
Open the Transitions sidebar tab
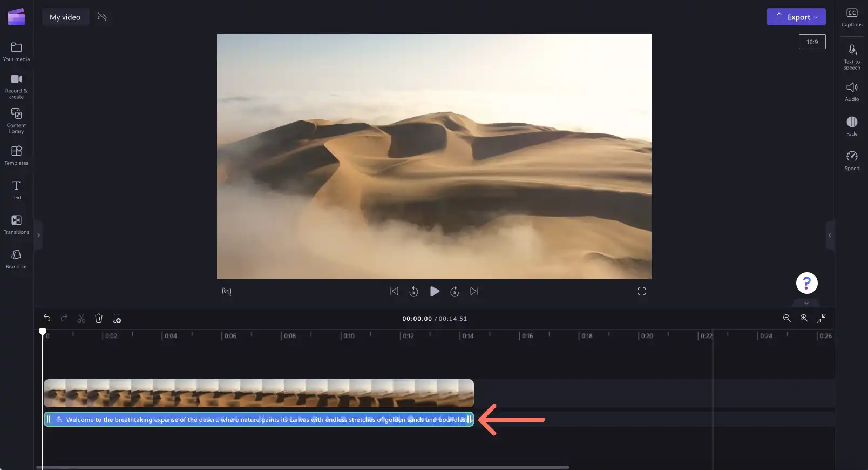click(16, 224)
